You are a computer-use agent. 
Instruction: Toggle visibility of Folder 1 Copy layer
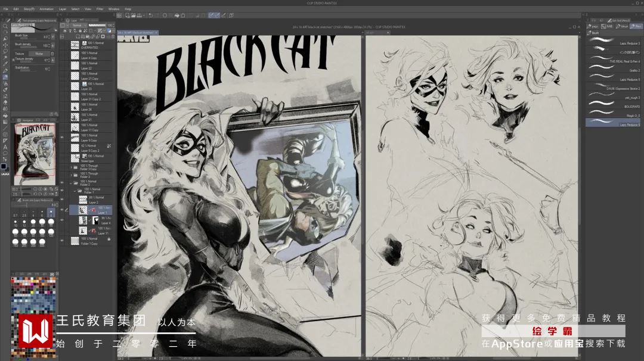coord(61,241)
